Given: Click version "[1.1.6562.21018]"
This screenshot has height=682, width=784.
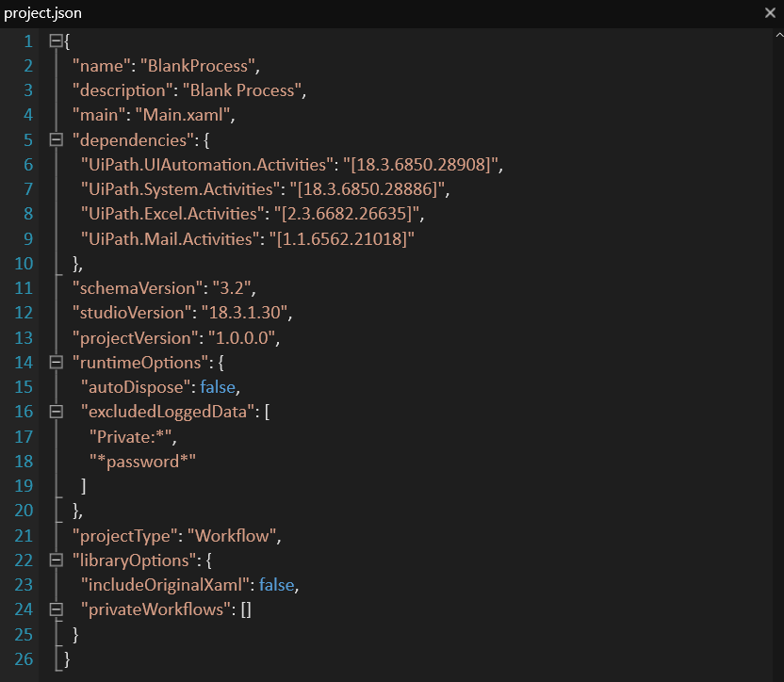Looking at the screenshot, I should [342, 238].
